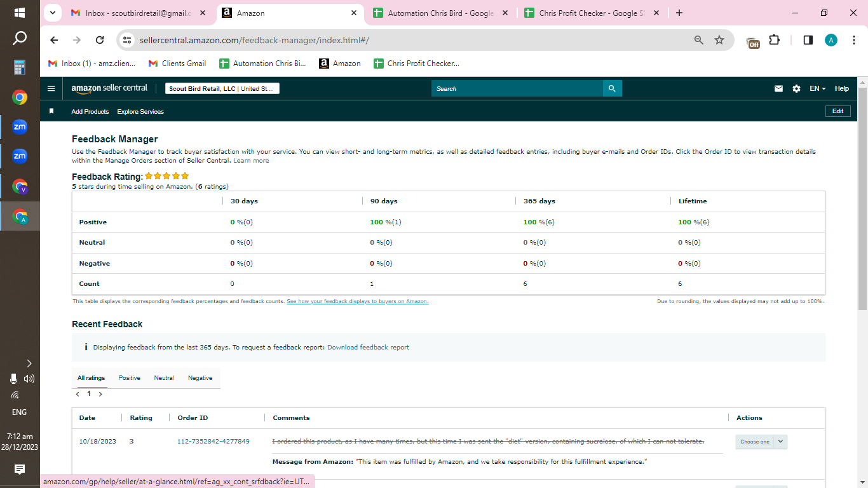Screen dimensions: 868x488
Task: Open Seller Central hamburger navigation menu
Action: click(x=51, y=89)
